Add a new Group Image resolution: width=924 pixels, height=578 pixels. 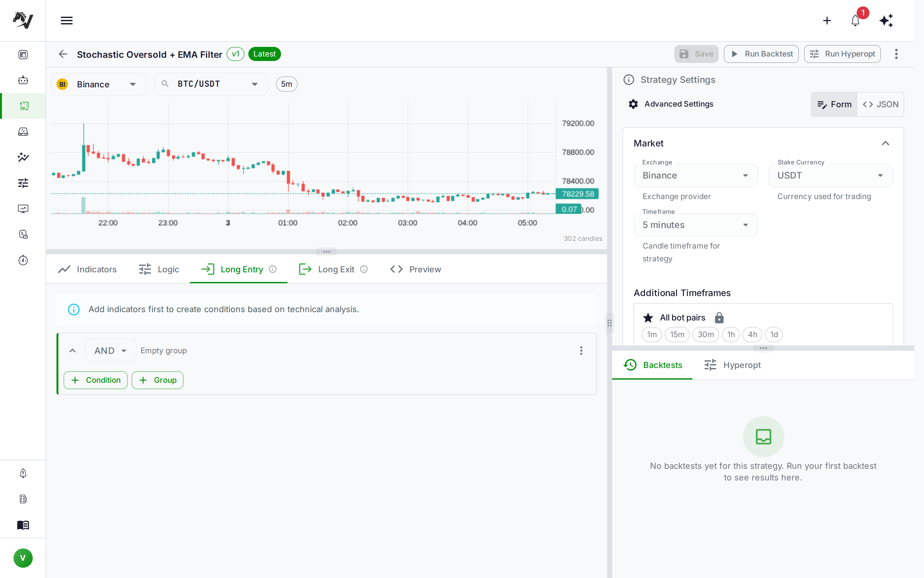pos(157,380)
